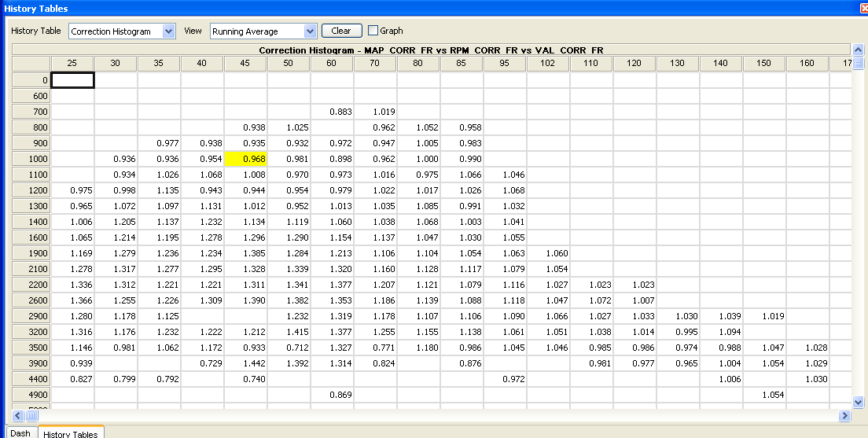The height and width of the screenshot is (438, 868).
Task: Click column header 130
Action: click(x=677, y=63)
